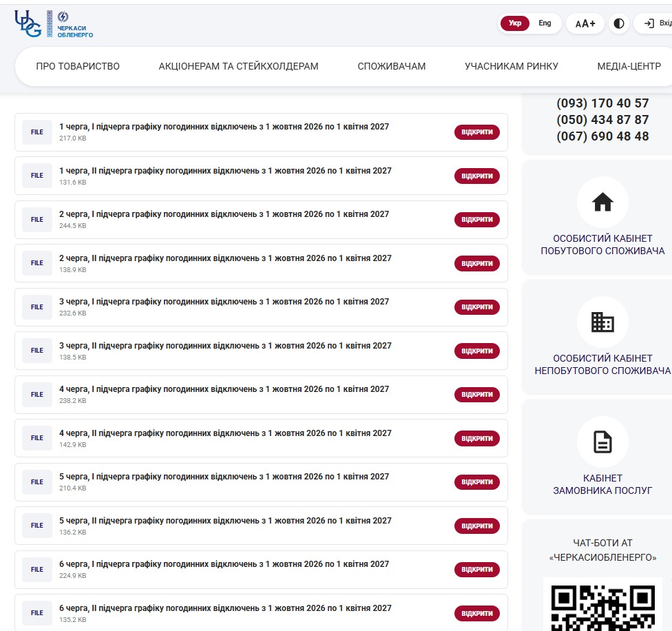Screen dimensions: 672x631
Task: Click ВІДКРИТИ for 1 черга, I підчерга
Action: 477,132
